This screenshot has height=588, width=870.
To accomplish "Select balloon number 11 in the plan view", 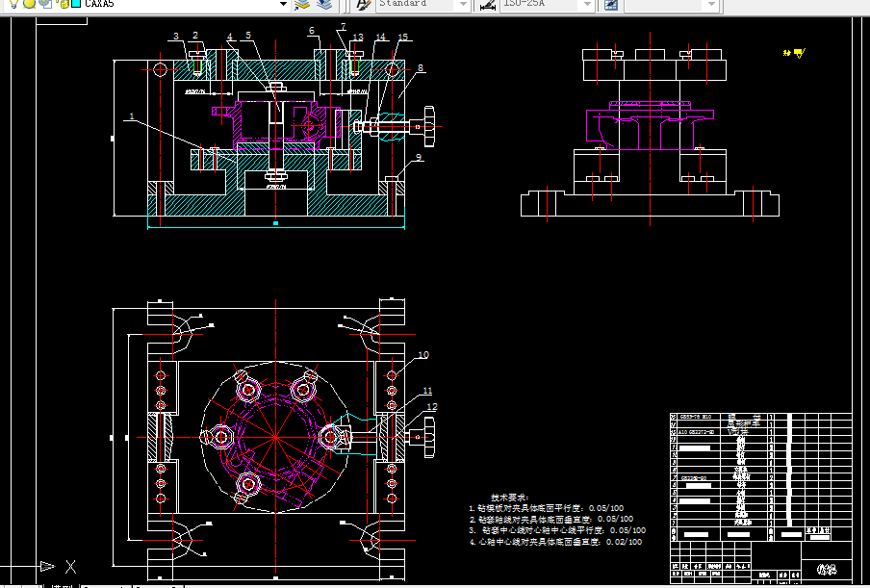I will coord(427,391).
